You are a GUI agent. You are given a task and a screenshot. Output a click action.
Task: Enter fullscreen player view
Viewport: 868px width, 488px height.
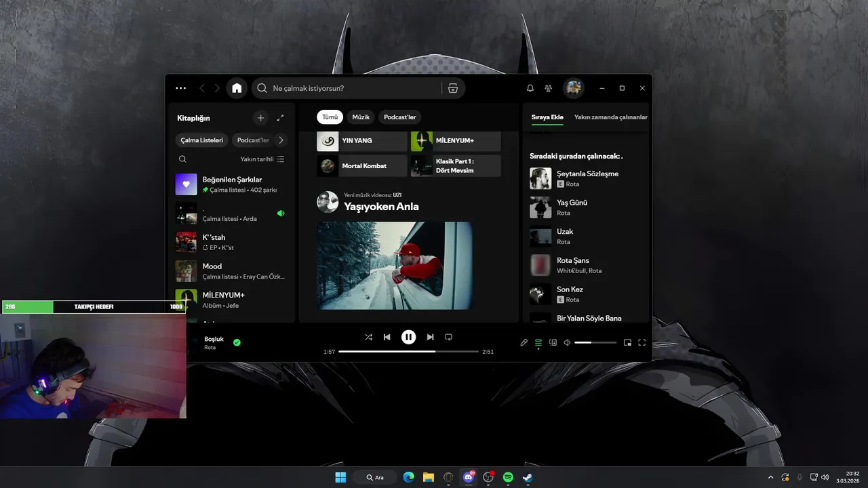[642, 342]
